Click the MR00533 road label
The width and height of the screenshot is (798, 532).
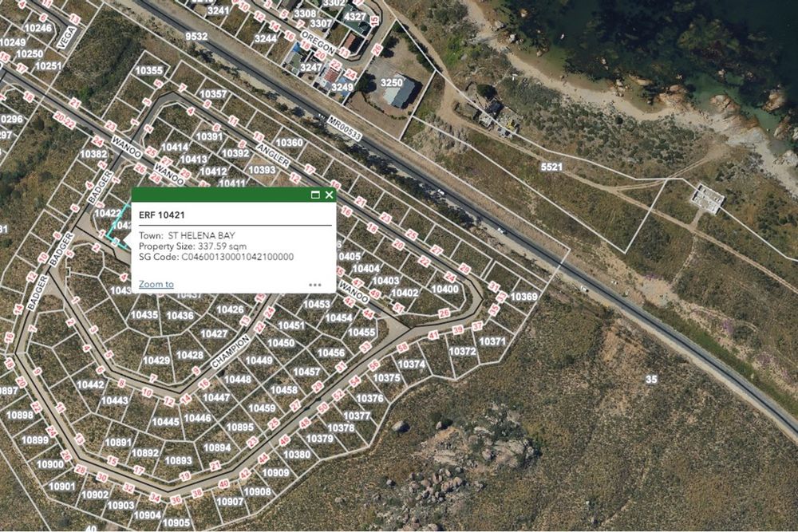tap(345, 128)
